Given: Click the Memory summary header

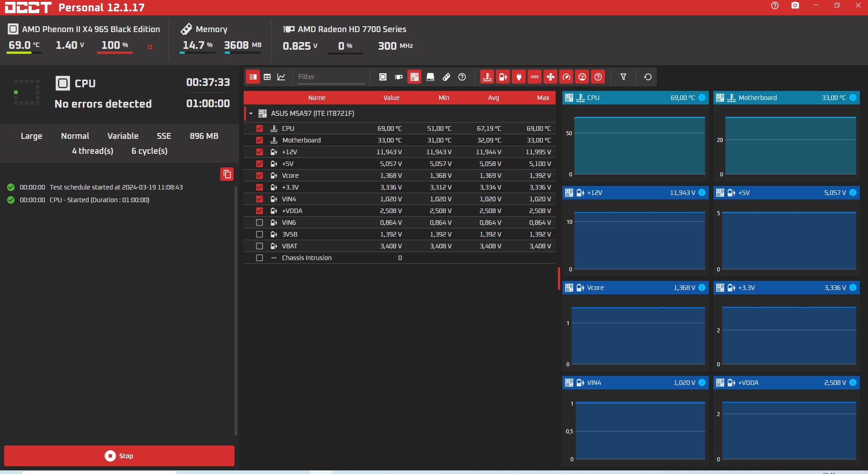Looking at the screenshot, I should [204, 29].
